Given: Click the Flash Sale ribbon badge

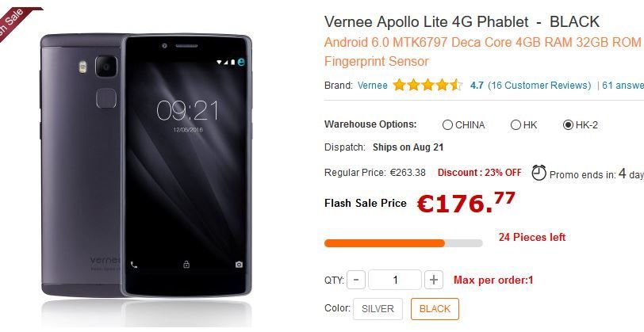Looking at the screenshot, I should 16,21.
